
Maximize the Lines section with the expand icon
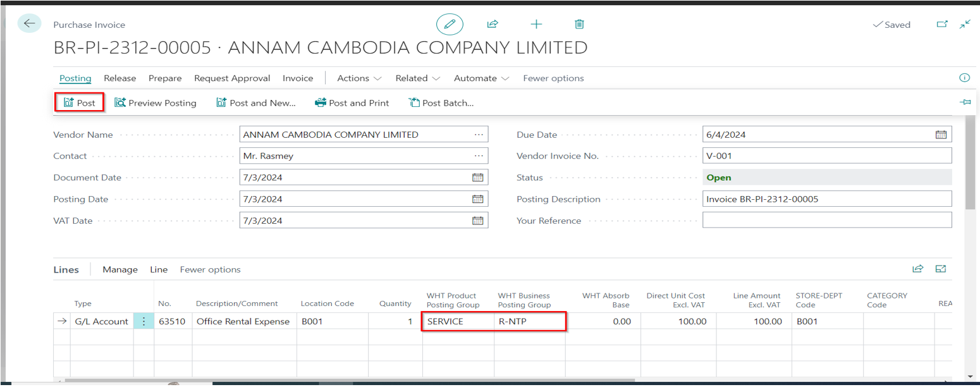[941, 269]
